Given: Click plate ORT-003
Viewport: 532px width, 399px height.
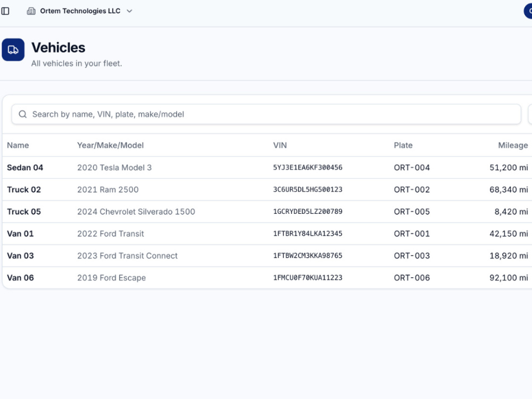Looking at the screenshot, I should [412, 256].
